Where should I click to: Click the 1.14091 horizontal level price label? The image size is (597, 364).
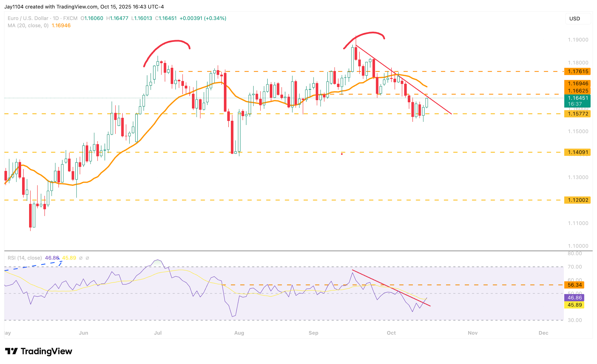[x=578, y=152]
